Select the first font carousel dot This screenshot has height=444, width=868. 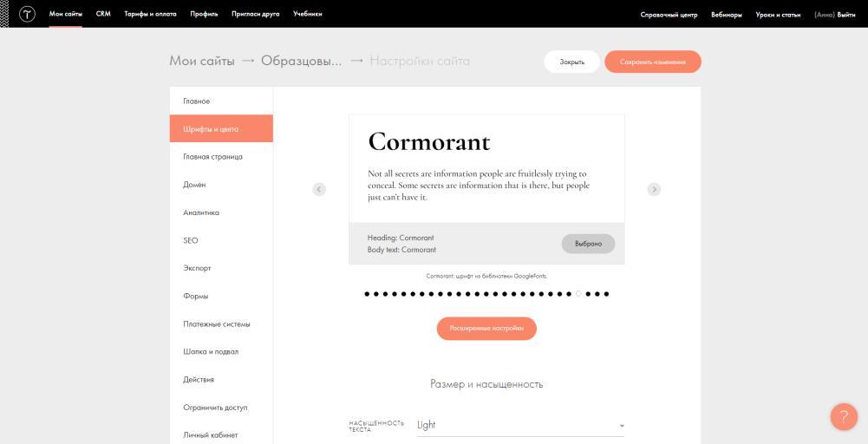tap(367, 294)
